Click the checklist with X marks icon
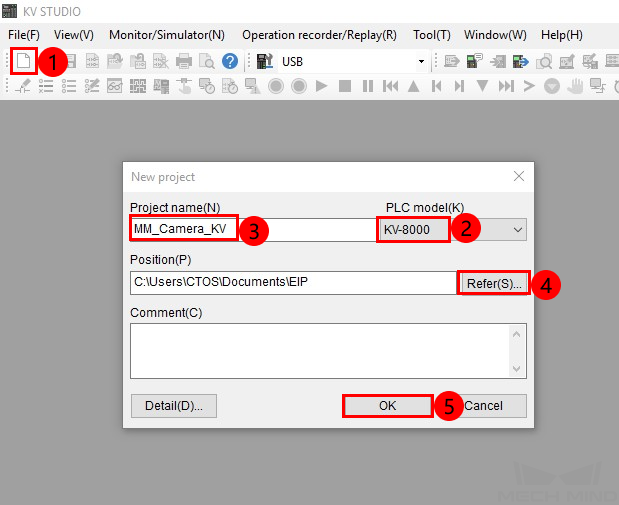The height and width of the screenshot is (505, 619). click(46, 86)
